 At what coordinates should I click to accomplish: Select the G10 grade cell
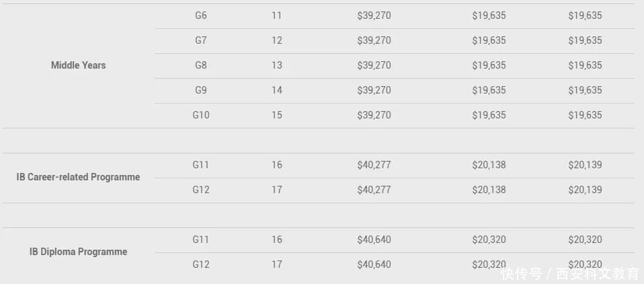click(x=201, y=115)
